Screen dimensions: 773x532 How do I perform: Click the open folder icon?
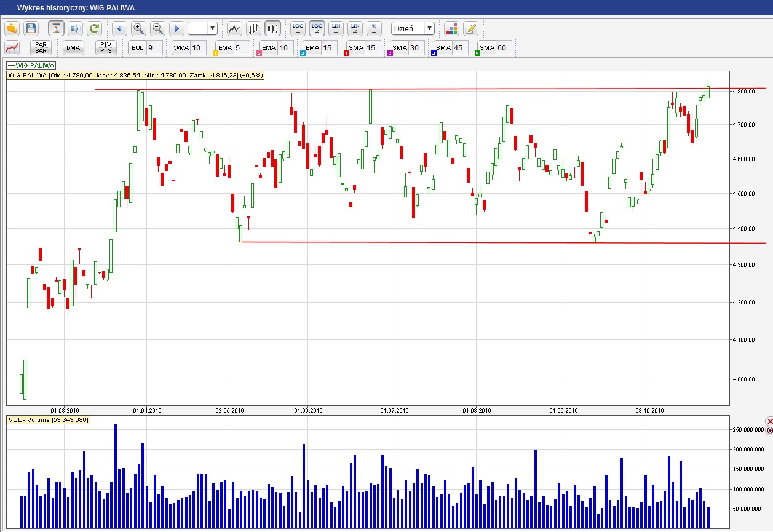12,28
